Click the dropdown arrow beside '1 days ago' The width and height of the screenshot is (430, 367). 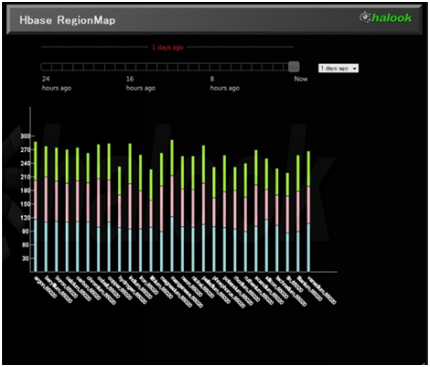(355, 68)
